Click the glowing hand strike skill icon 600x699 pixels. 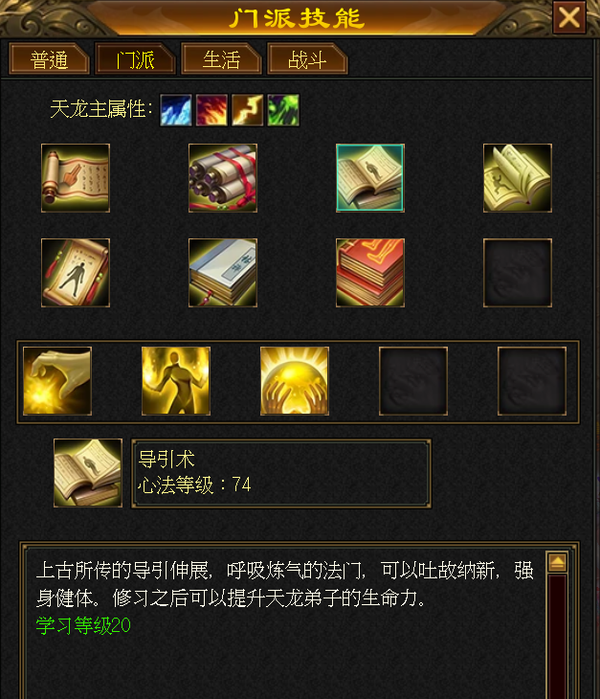[x=58, y=381]
